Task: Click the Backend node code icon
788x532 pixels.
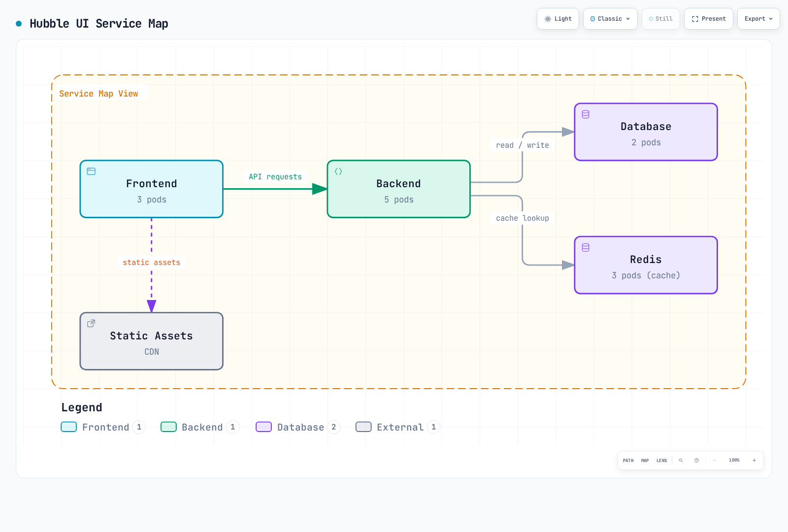Action: tap(338, 171)
